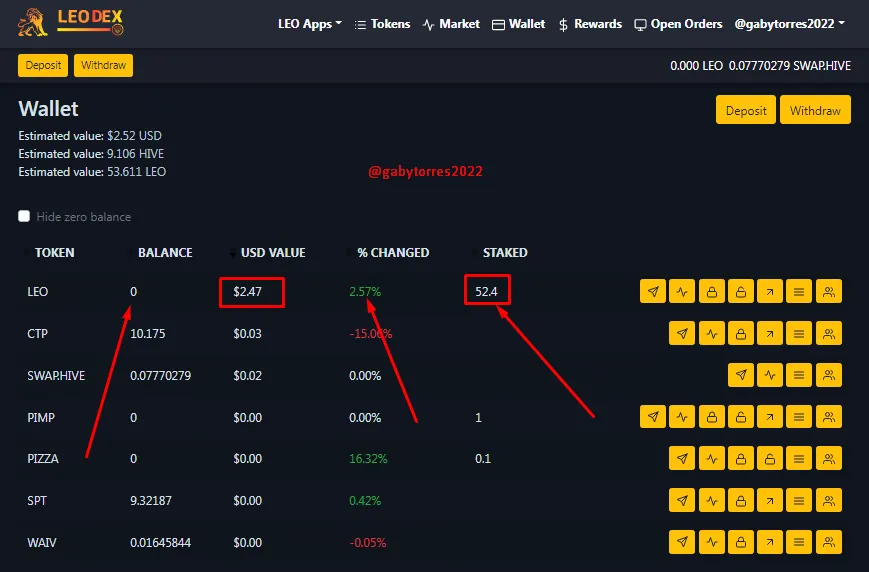Click the Withdraw button under the LEODEX logo
This screenshot has width=869, height=572.
coord(104,65)
